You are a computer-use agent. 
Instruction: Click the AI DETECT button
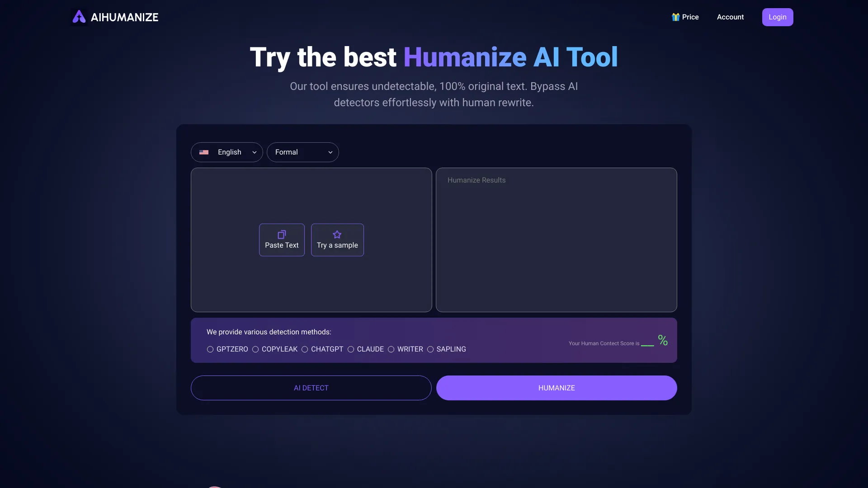(311, 388)
